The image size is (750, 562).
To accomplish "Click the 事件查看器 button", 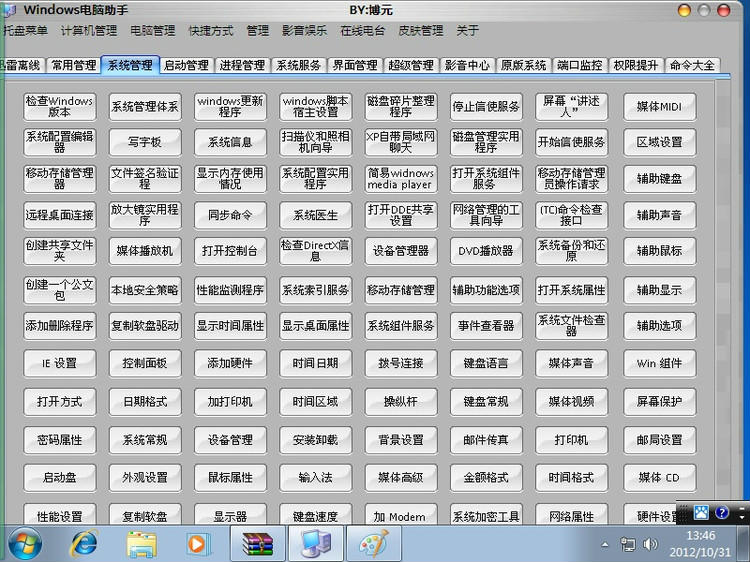I will 486,326.
